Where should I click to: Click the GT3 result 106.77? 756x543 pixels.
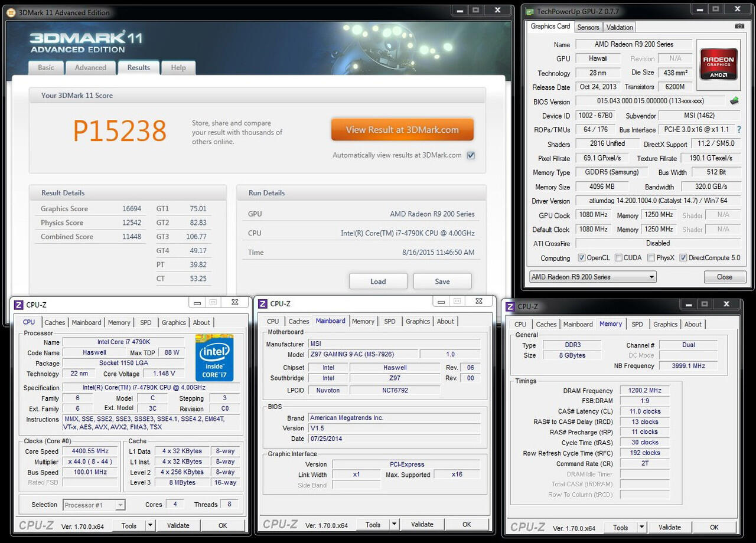click(196, 237)
